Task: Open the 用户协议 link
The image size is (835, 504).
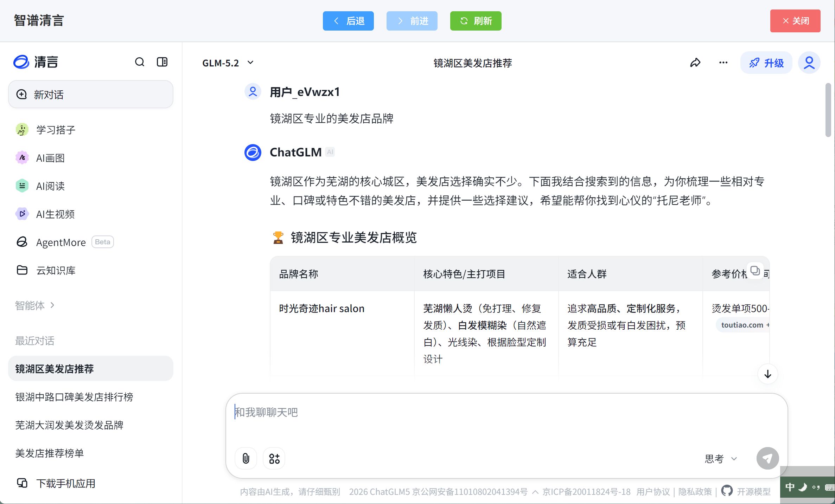Action: click(653, 492)
